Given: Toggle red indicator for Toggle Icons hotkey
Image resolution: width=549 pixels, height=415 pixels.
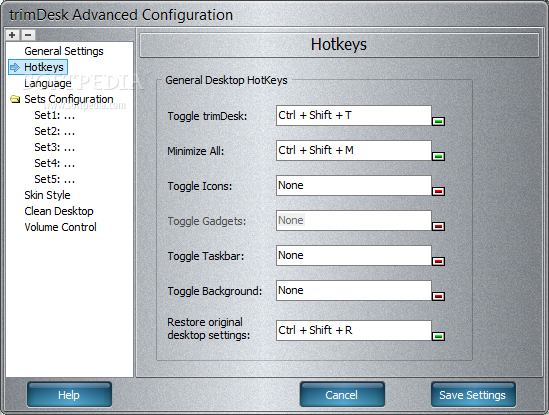Looking at the screenshot, I should pyautogui.click(x=438, y=191).
